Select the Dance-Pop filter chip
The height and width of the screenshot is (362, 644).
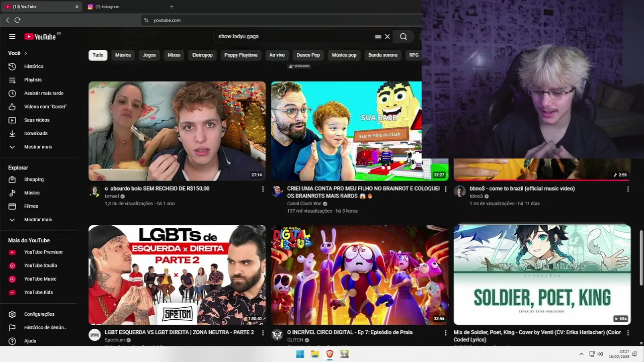tap(308, 55)
